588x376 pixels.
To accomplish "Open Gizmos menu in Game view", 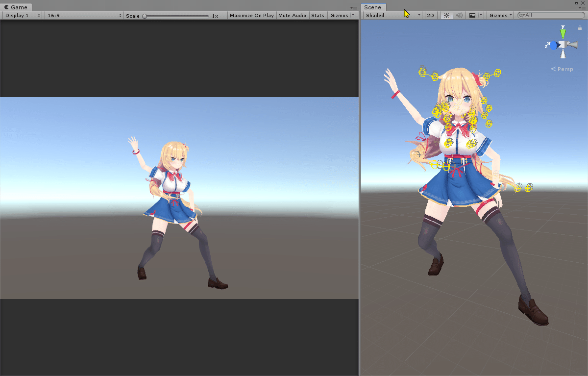I will (341, 15).
